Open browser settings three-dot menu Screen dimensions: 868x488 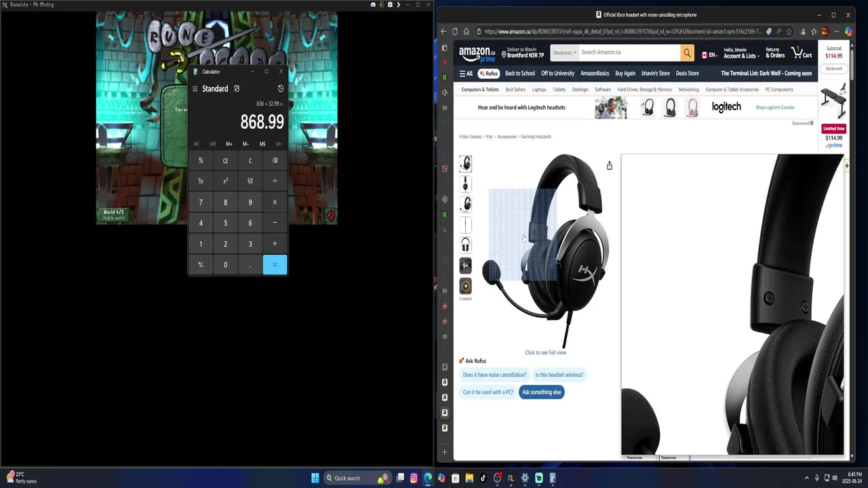point(837,31)
